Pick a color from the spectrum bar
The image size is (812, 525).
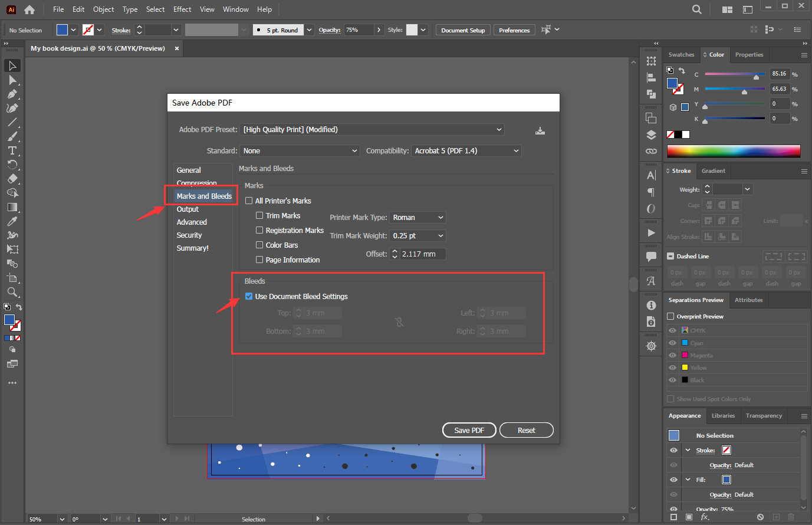[x=733, y=152]
